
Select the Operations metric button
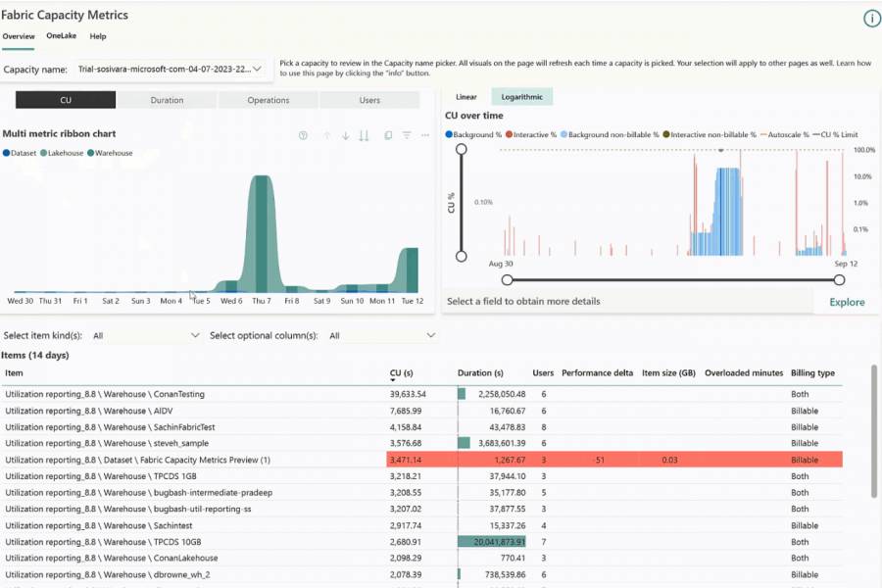click(269, 100)
